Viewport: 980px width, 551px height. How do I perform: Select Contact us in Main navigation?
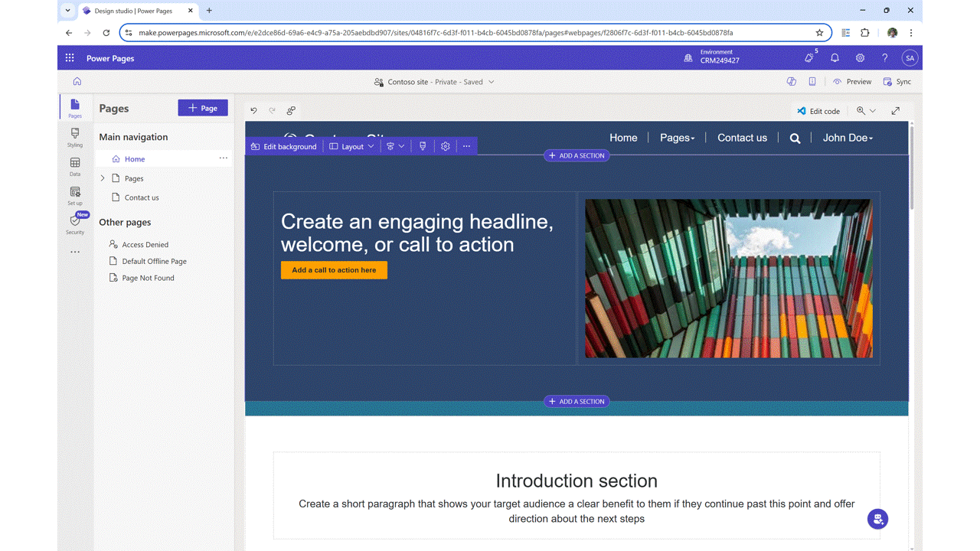tap(142, 197)
